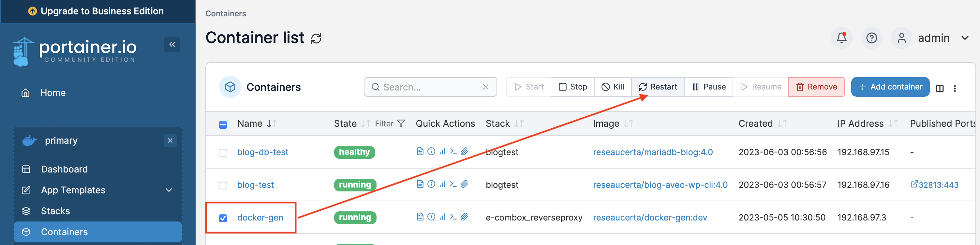The width and height of the screenshot is (980, 245).
Task: Sort containers by IP Address
Action: (868, 124)
